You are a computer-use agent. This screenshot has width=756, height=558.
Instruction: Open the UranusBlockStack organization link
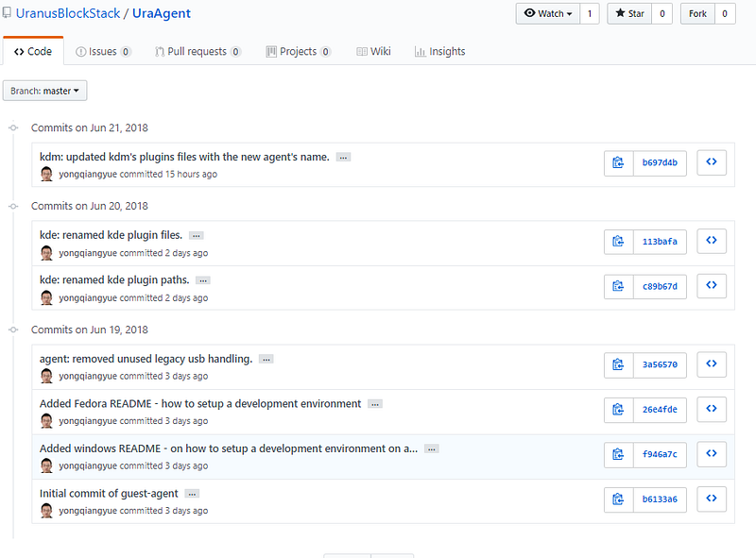[68, 13]
